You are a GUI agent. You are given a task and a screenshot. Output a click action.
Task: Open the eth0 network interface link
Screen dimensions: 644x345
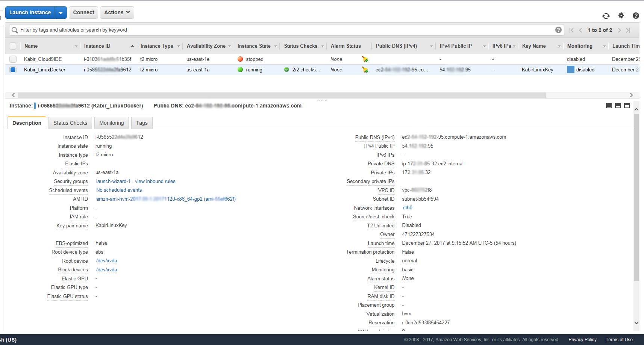click(408, 207)
